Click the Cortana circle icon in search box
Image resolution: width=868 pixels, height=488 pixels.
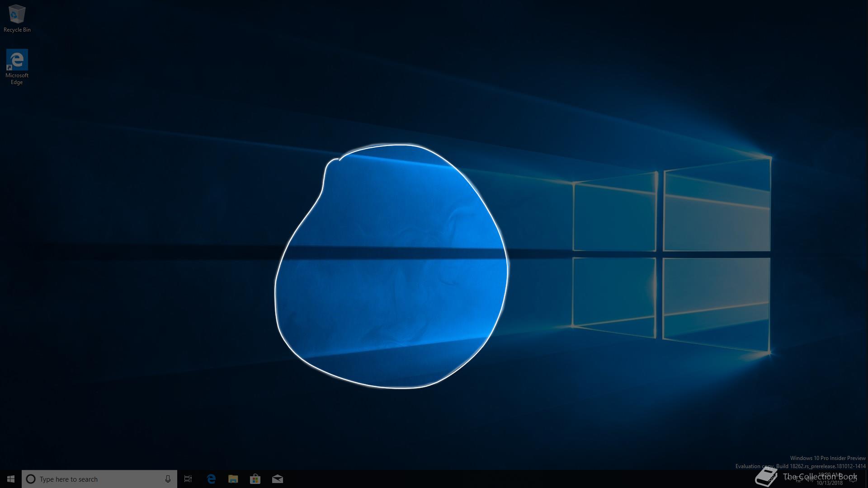tap(31, 479)
